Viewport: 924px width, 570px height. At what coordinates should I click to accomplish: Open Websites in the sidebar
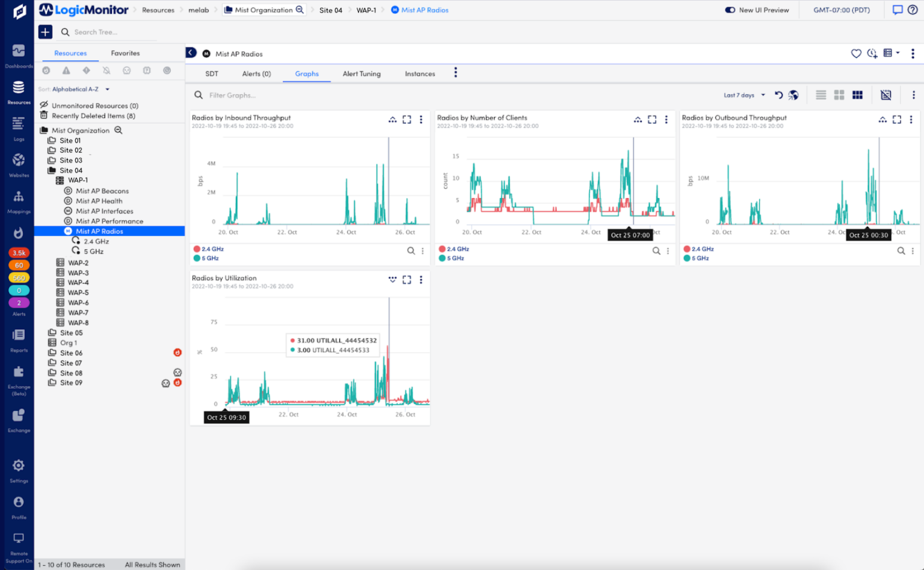click(x=19, y=164)
